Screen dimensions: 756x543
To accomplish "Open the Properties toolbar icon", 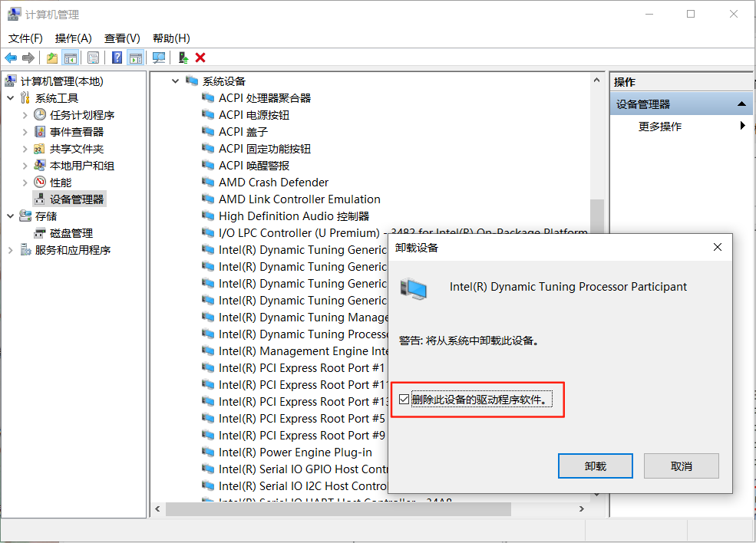I will 93,58.
